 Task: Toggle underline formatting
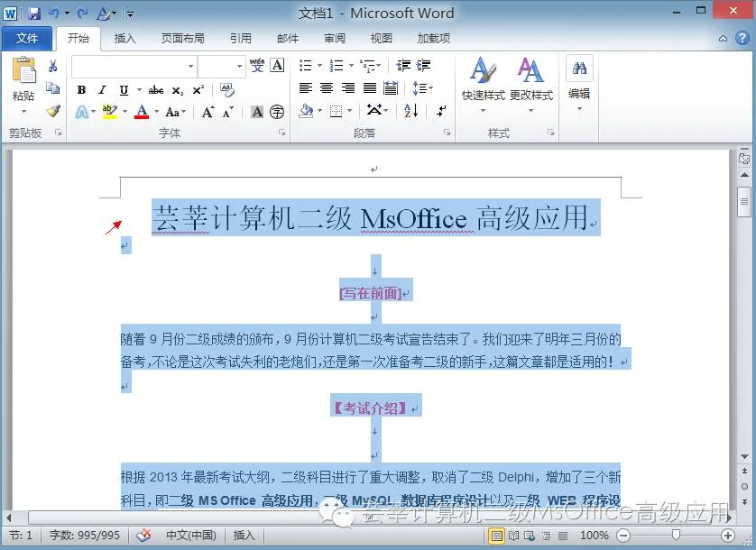point(124,90)
